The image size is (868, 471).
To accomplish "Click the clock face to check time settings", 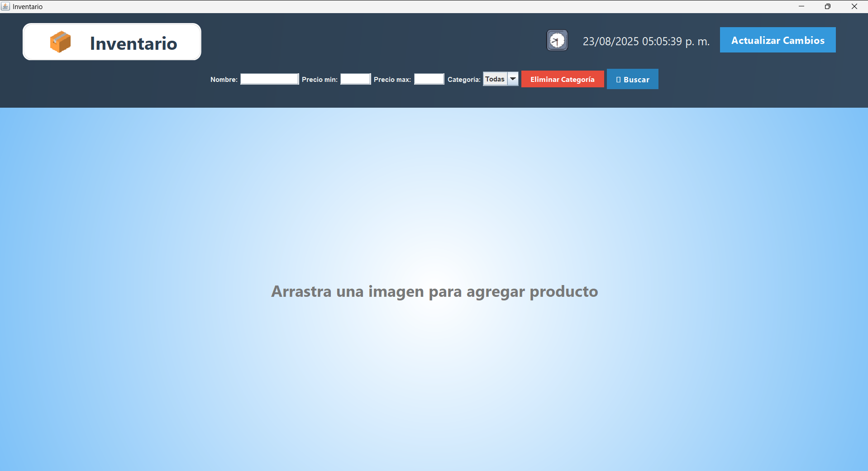I will pos(557,40).
